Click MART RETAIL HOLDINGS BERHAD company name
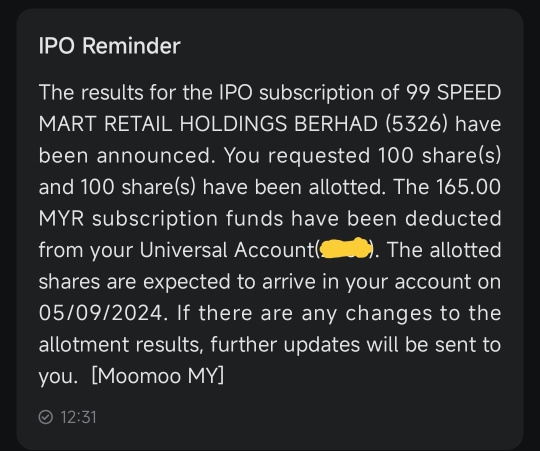 point(208,124)
